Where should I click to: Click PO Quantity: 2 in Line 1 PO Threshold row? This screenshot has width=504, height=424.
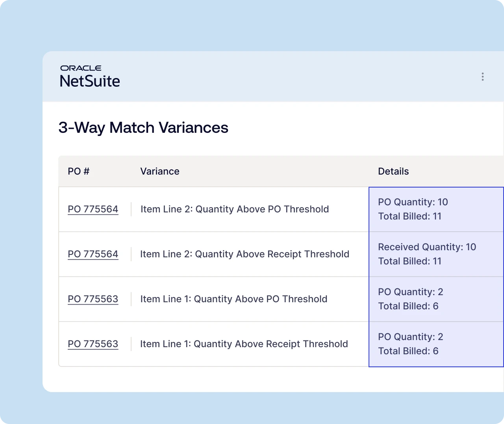411,292
